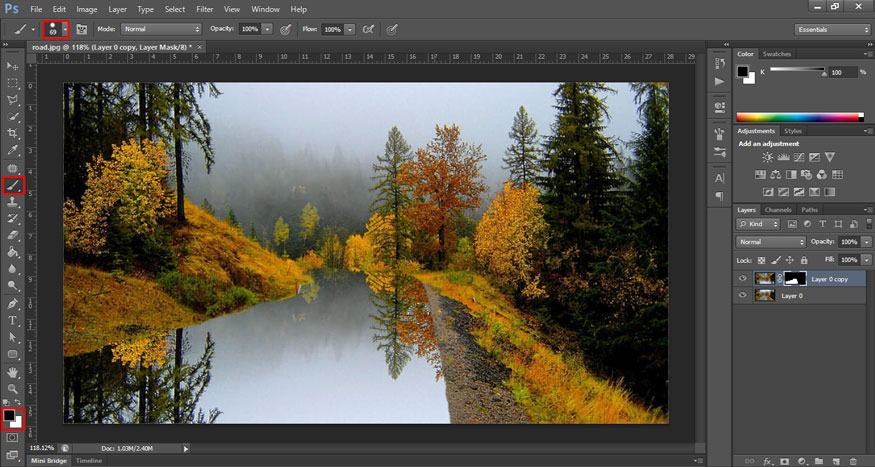875x467 pixels.
Task: Open the Essentials workspace dropdown
Action: coord(833,29)
